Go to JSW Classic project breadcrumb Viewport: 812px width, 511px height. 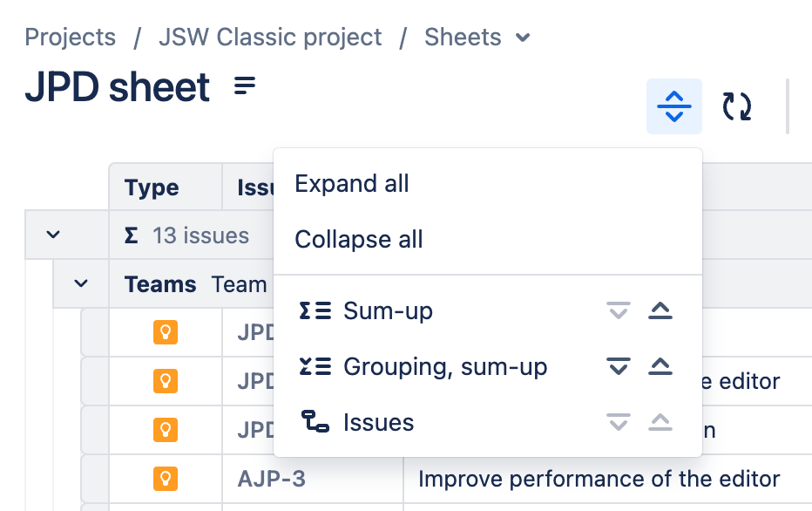[270, 37]
